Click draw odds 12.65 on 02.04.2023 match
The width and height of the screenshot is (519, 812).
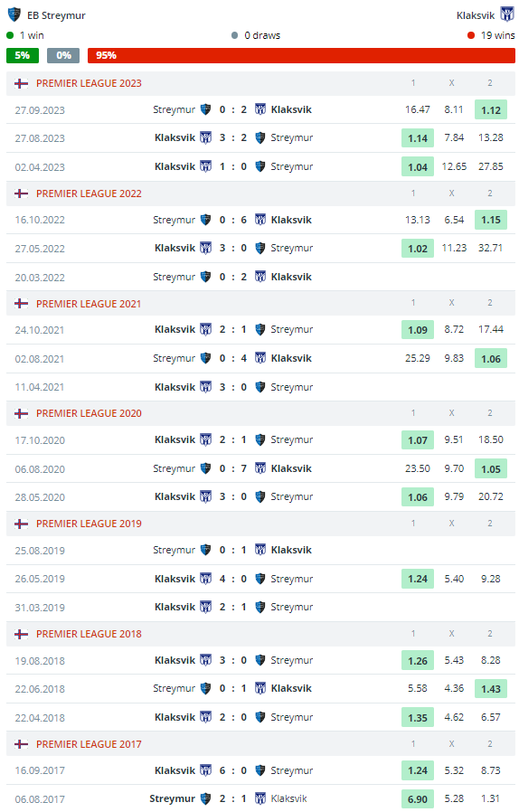click(x=454, y=166)
